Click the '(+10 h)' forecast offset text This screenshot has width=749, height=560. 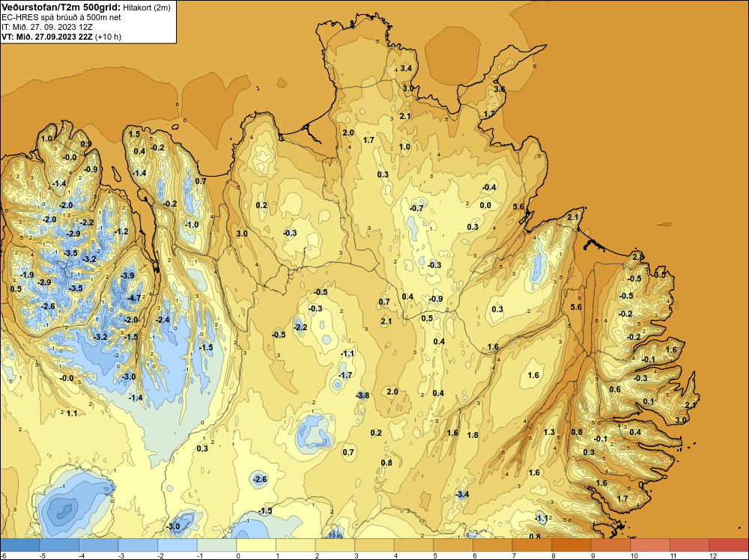click(108, 37)
